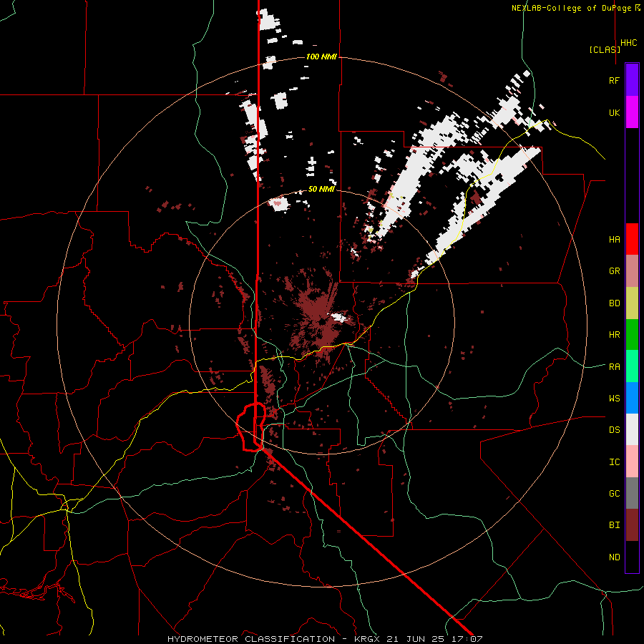Click the HA legend label
Screen dimensions: 644x644
click(614, 240)
